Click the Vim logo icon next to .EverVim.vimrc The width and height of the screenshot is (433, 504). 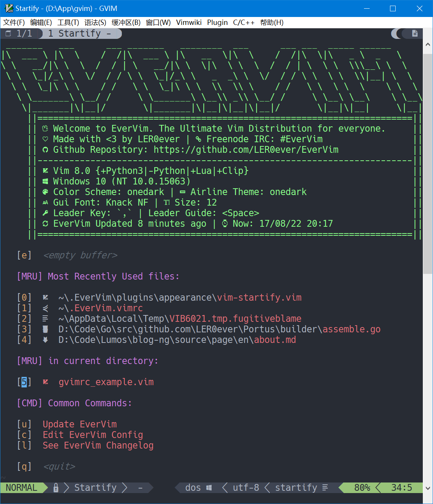[45, 308]
